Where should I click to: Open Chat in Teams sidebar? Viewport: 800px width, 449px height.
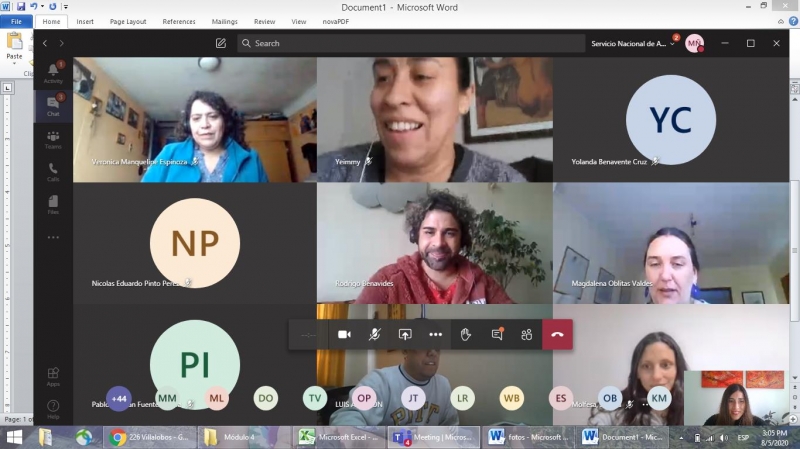click(x=53, y=105)
